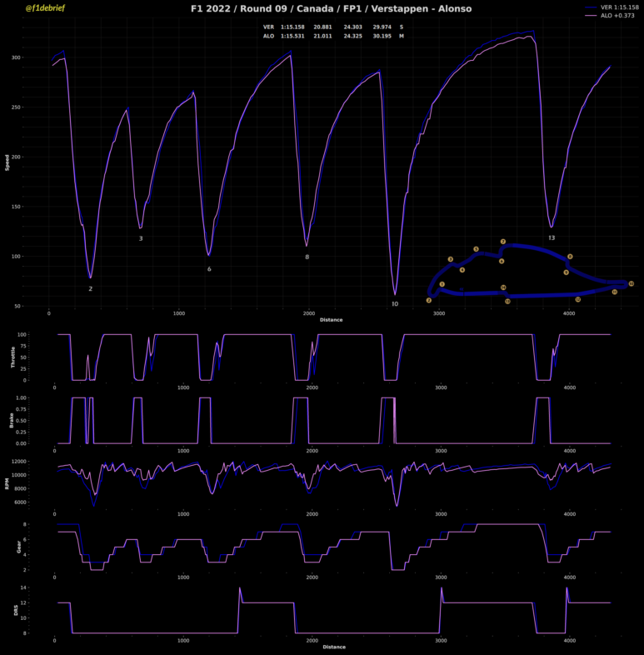Screen dimensions: 644x655
Task: Click turn 7 marker on circuit map
Action: [503, 242]
